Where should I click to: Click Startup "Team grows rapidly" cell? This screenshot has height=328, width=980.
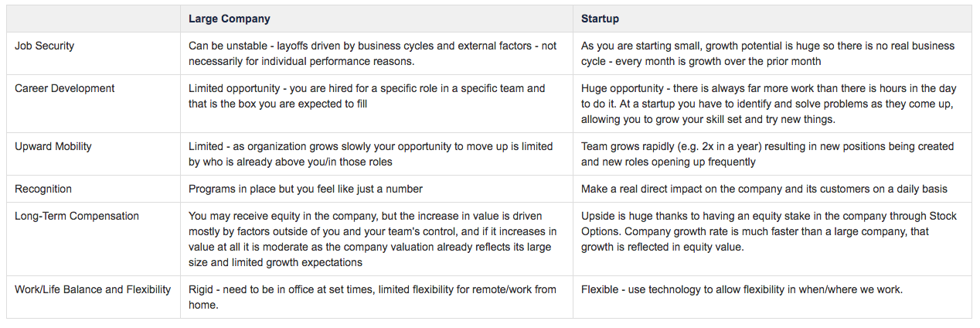point(767,154)
